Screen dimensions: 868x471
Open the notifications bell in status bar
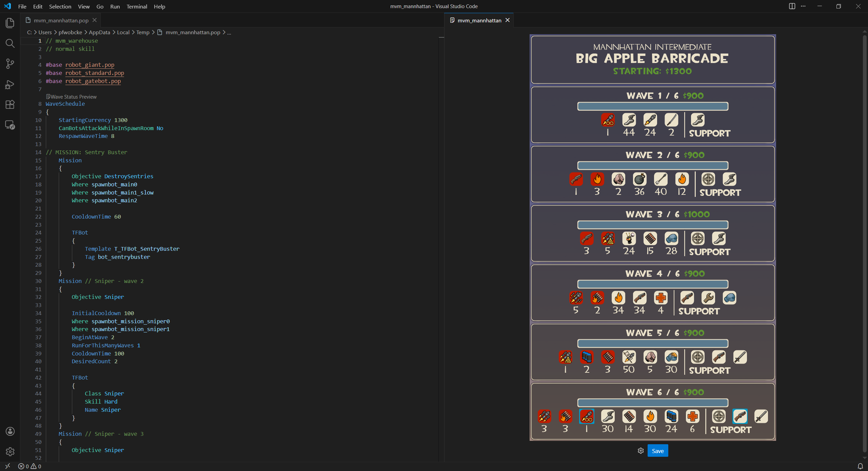click(860, 466)
